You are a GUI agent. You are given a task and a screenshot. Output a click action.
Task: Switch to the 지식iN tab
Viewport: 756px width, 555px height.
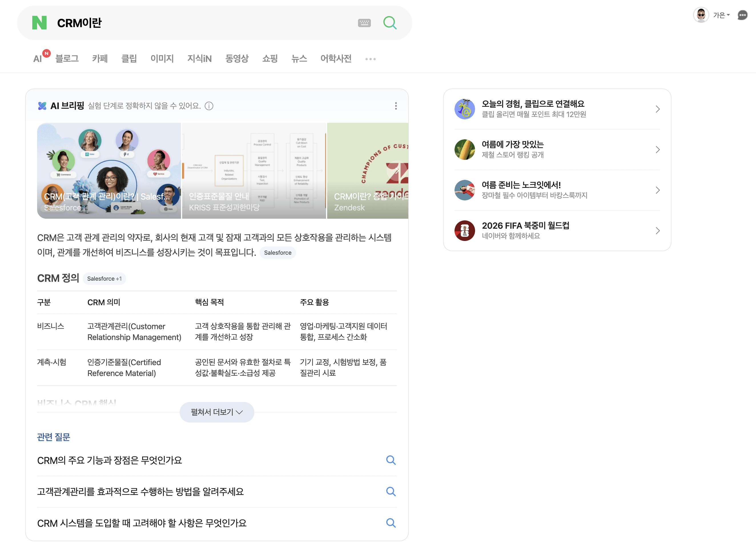coord(199,59)
